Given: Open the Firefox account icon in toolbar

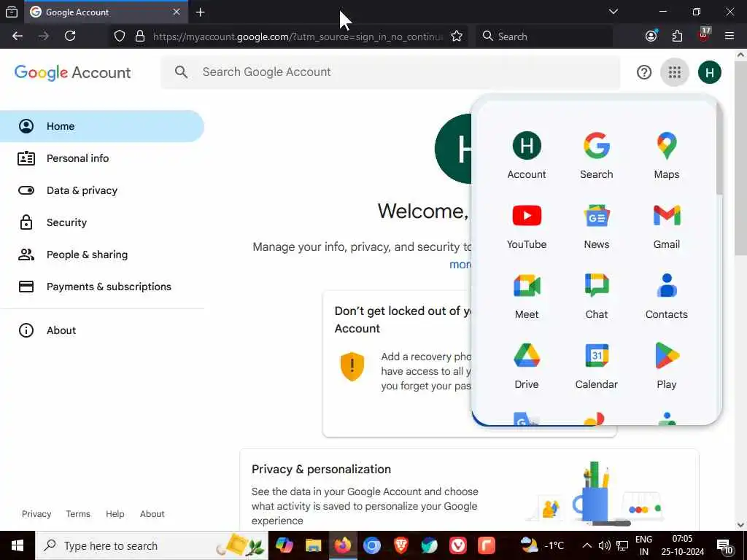Looking at the screenshot, I should 651,36.
